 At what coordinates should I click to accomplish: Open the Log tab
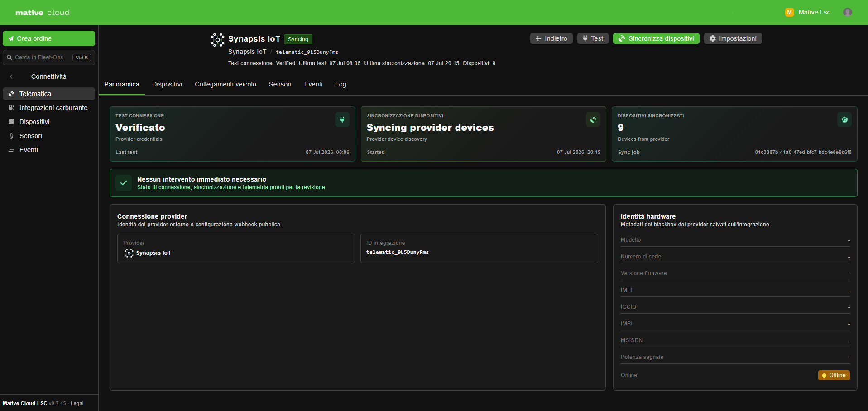[x=340, y=84]
